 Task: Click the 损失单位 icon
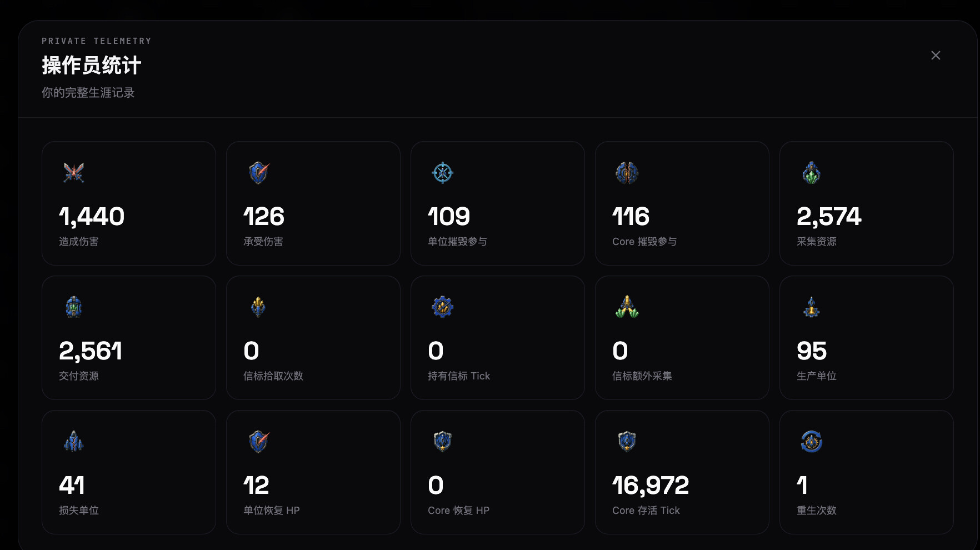(x=73, y=442)
